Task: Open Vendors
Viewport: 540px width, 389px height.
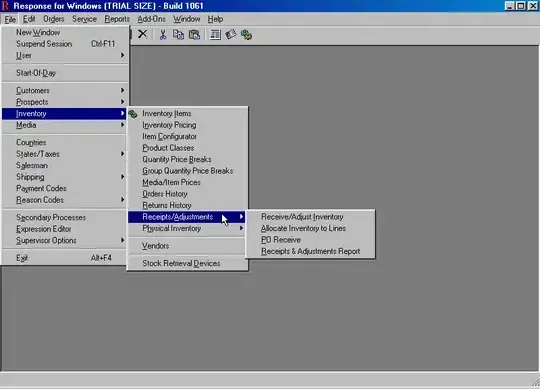Action: pos(187,246)
